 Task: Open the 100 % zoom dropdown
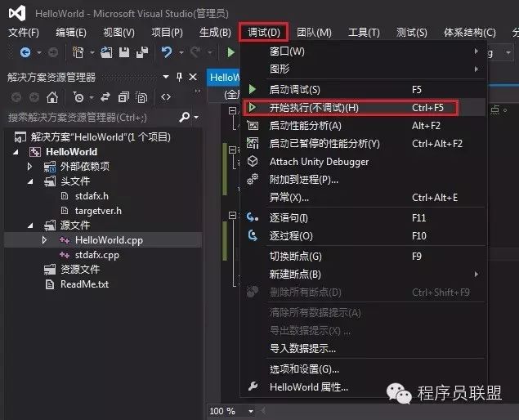(251, 411)
